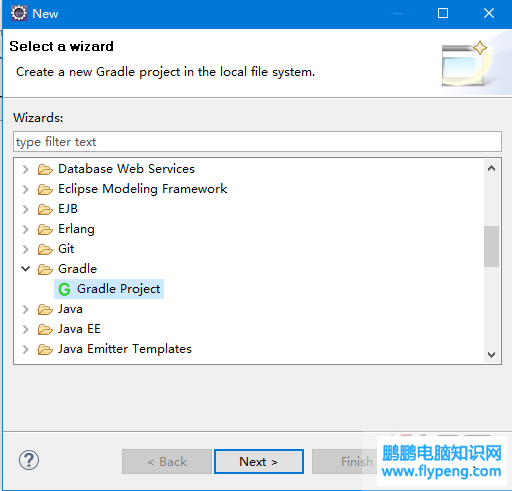Expand the Erlang wizard category

click(x=26, y=229)
